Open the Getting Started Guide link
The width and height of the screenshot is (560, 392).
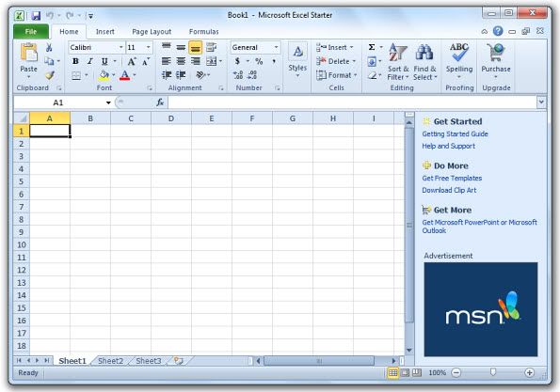[x=455, y=134]
